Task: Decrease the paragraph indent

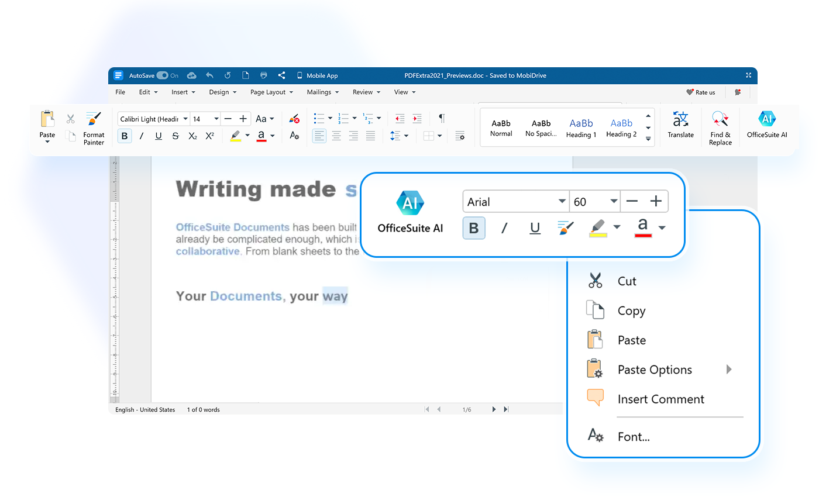Action: point(400,119)
